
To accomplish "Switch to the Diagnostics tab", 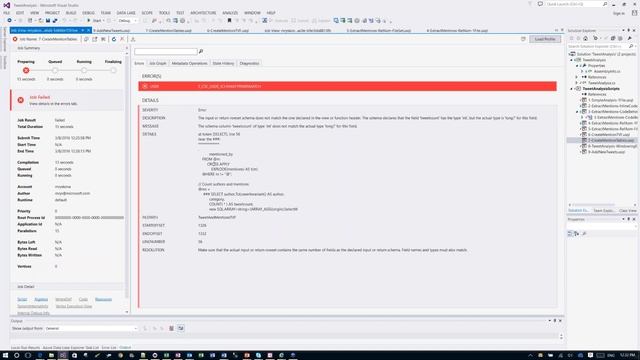I will coord(249,63).
